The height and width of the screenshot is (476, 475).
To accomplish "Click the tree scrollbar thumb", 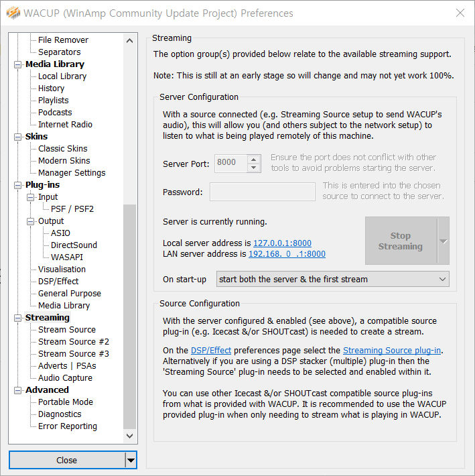I will (129, 316).
